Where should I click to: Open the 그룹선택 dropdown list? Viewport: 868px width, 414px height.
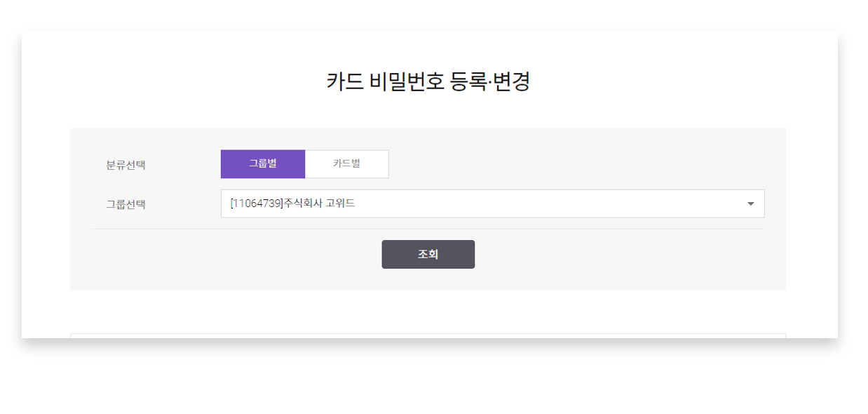[x=492, y=203]
